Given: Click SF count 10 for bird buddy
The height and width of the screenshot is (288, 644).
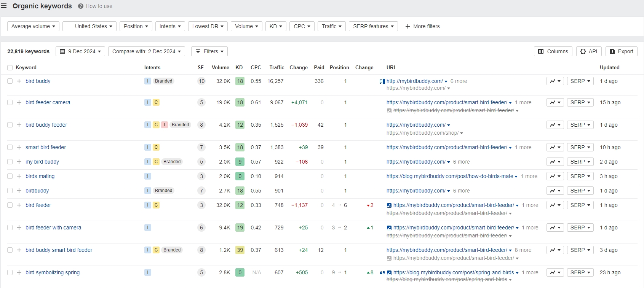Looking at the screenshot, I should [x=202, y=81].
